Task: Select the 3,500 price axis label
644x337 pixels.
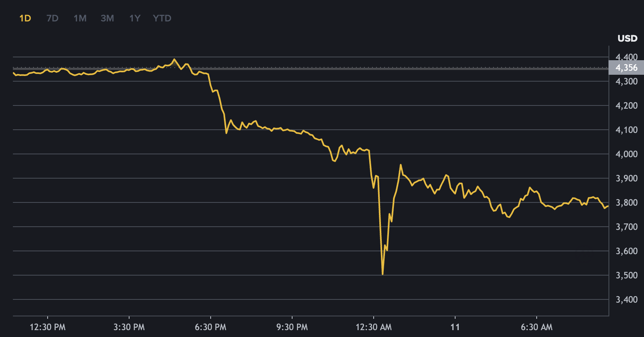Action: click(627, 275)
